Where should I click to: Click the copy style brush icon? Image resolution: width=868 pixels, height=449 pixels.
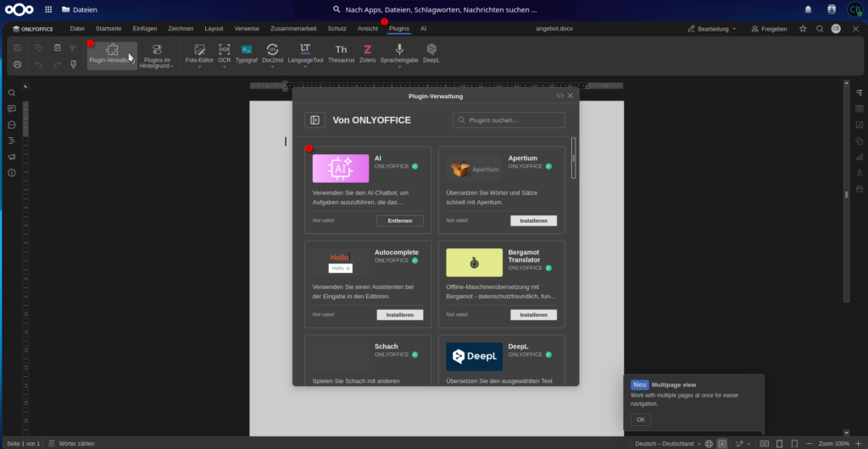pyautogui.click(x=73, y=64)
